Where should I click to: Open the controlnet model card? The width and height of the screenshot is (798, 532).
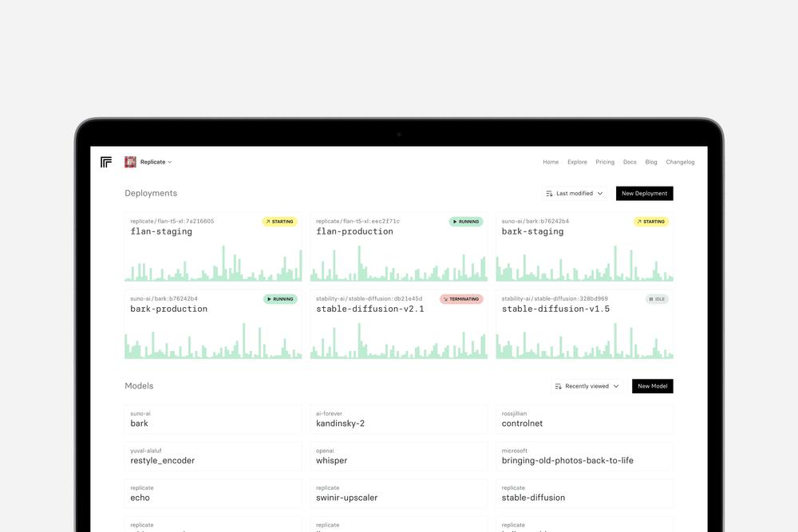coord(585,420)
